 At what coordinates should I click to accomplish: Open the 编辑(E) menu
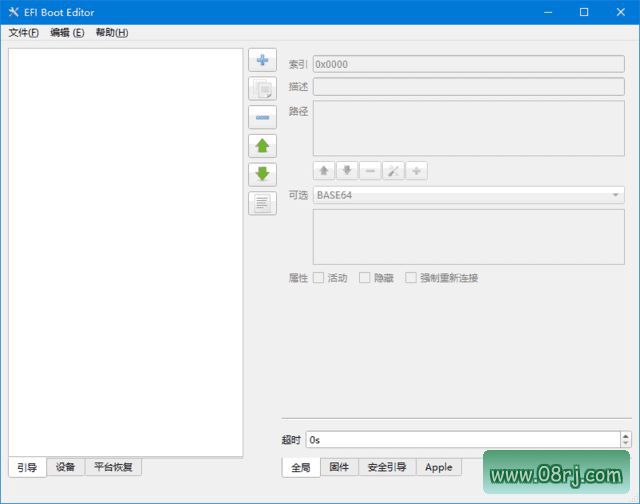point(67,33)
